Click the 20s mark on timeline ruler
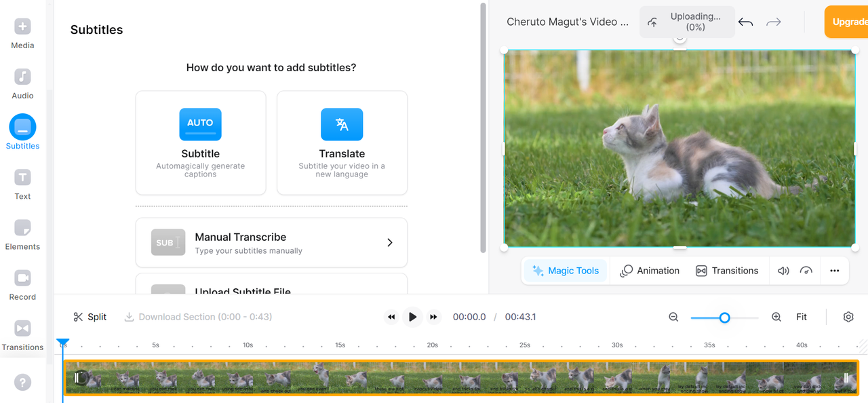 (x=432, y=345)
